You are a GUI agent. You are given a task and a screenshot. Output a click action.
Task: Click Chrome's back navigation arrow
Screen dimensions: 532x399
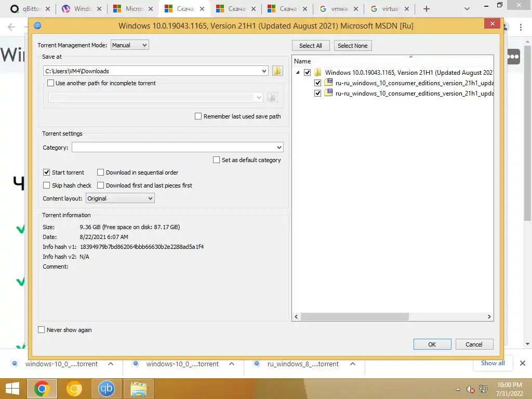[11, 27]
